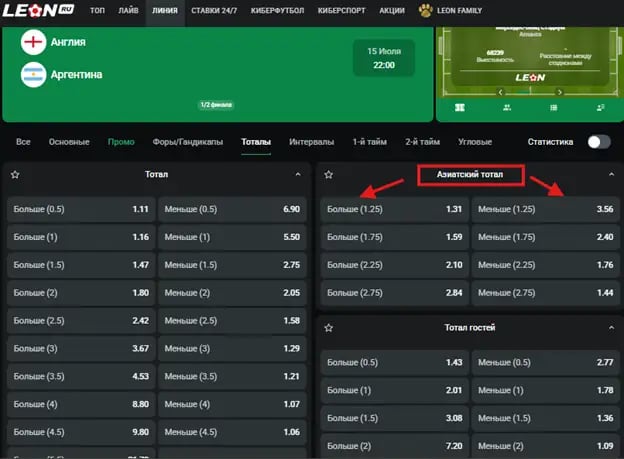Bet Тотал Меньше (4.5) at 1.06
Screen dimensions: 624x459
click(232, 432)
